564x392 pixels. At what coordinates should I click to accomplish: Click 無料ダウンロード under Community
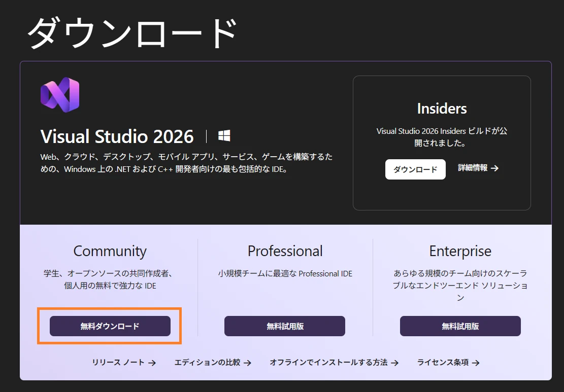coord(110,326)
